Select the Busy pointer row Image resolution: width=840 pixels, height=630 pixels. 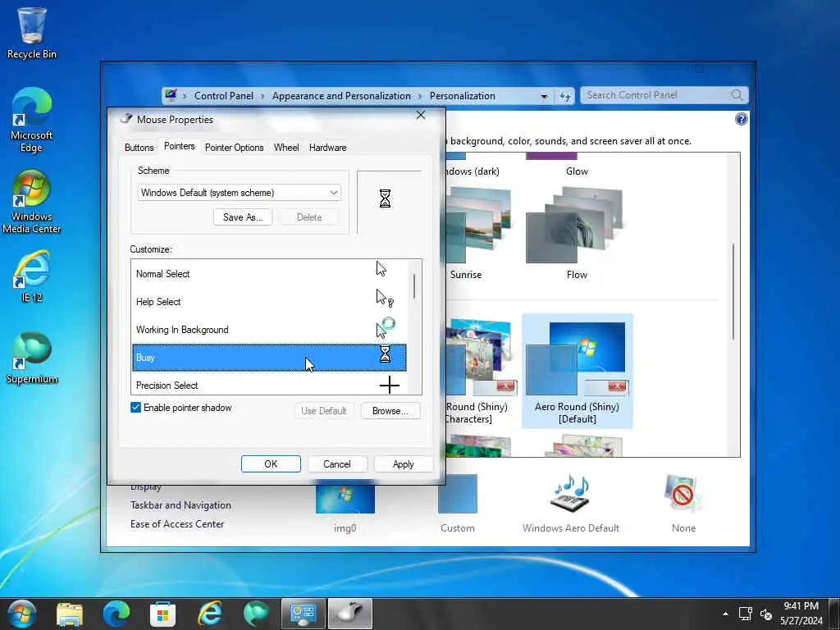point(269,358)
